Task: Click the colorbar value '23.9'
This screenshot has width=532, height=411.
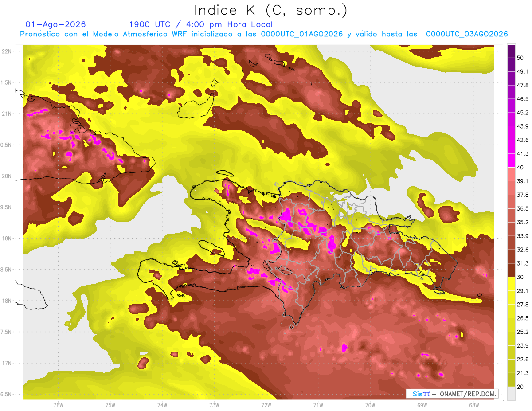Action: click(x=522, y=346)
